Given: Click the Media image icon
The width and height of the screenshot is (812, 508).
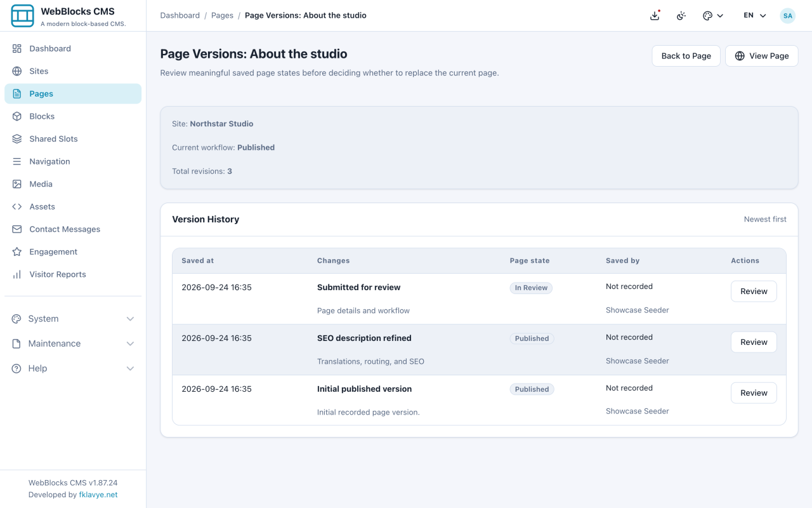Looking at the screenshot, I should [x=17, y=184].
